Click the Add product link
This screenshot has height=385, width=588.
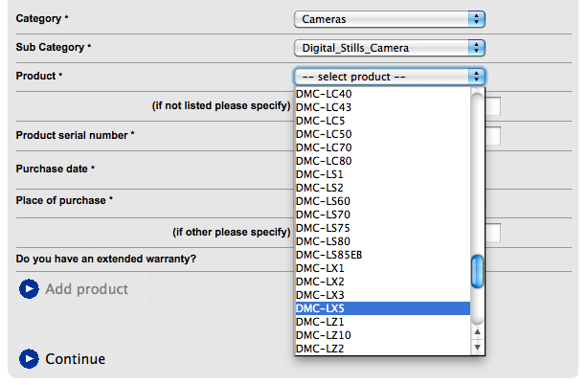point(86,288)
